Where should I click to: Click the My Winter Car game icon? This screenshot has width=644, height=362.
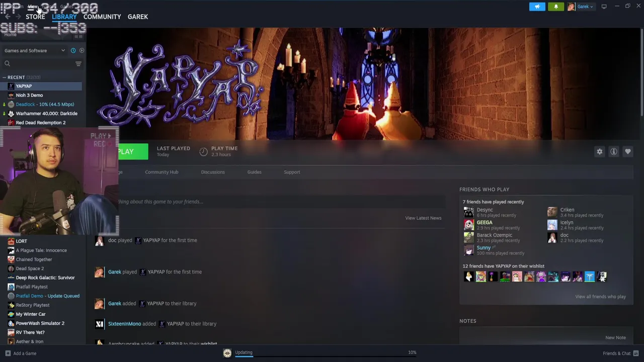pyautogui.click(x=11, y=314)
